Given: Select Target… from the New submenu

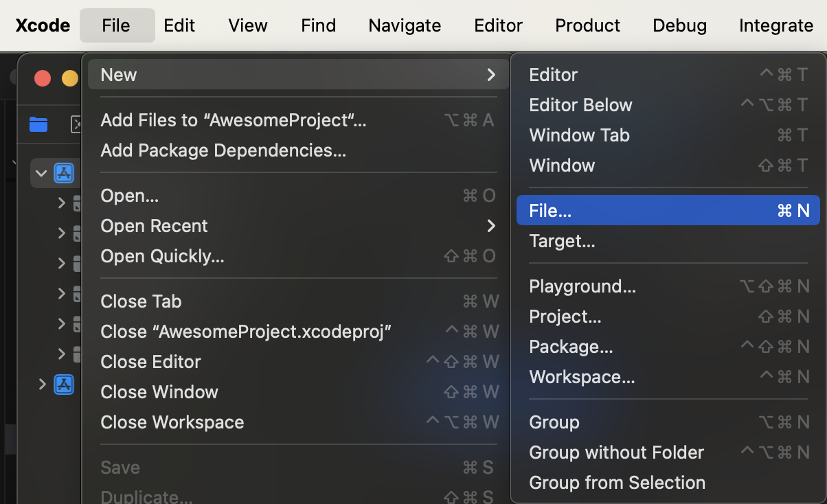Looking at the screenshot, I should coord(562,241).
